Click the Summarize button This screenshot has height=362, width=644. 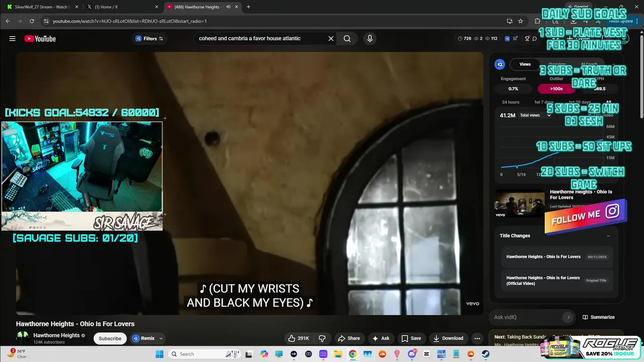pos(599,317)
